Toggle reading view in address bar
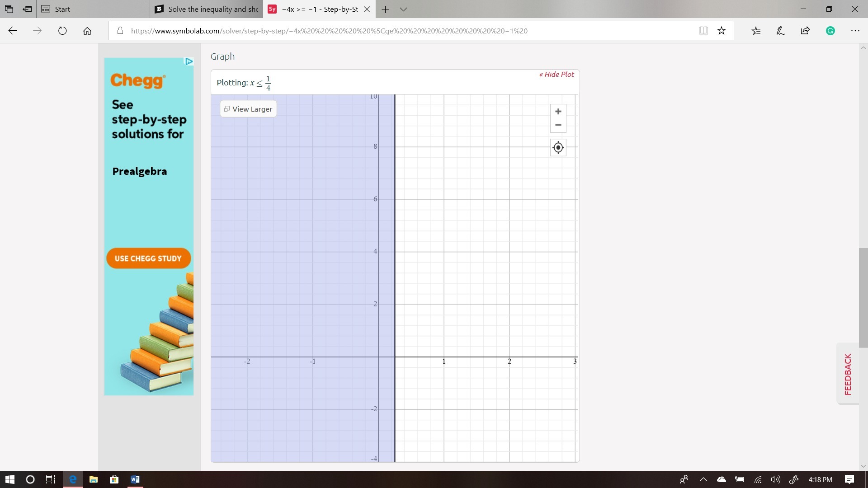 [703, 31]
